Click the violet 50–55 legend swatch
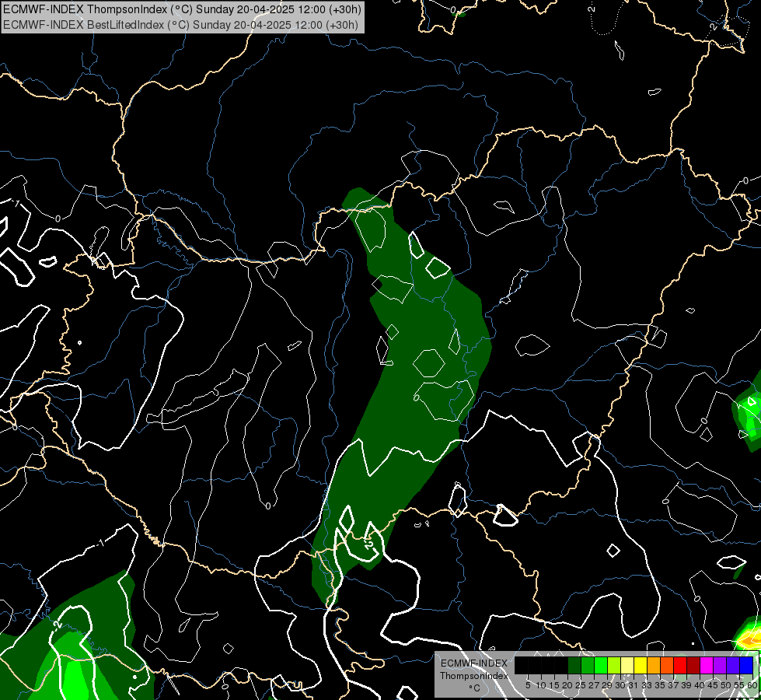 (733, 665)
